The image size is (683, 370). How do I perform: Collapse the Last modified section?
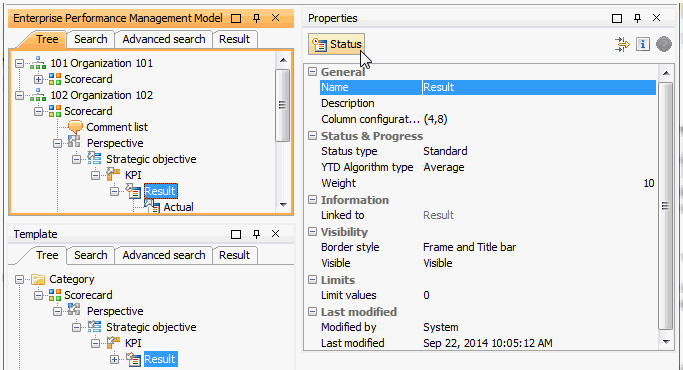(x=312, y=312)
